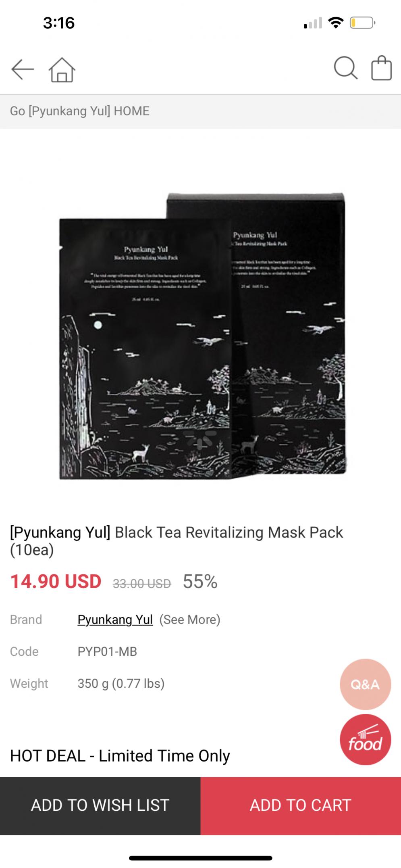The width and height of the screenshot is (401, 868).
Task: Tap the 14.90 USD sale price
Action: click(x=56, y=581)
